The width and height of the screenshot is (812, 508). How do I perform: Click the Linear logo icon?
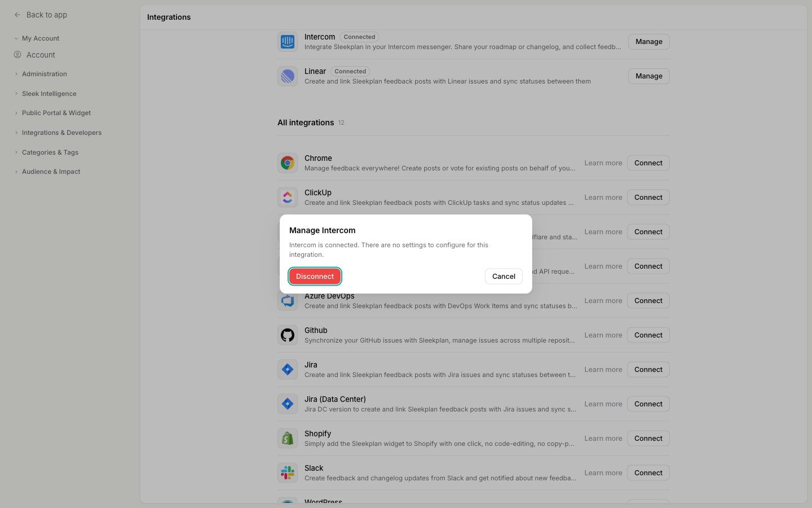(288, 76)
